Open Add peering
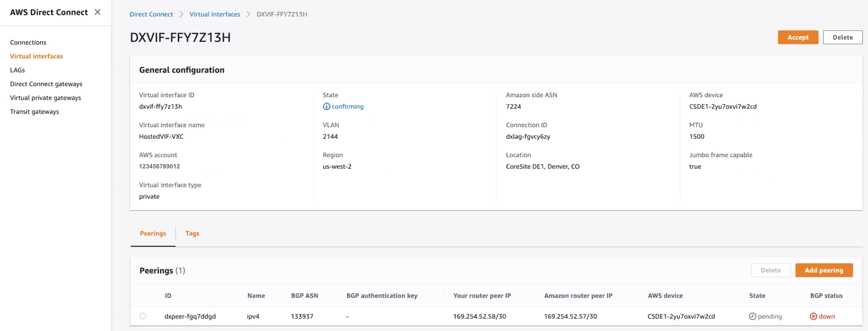868x331 pixels. coord(824,270)
